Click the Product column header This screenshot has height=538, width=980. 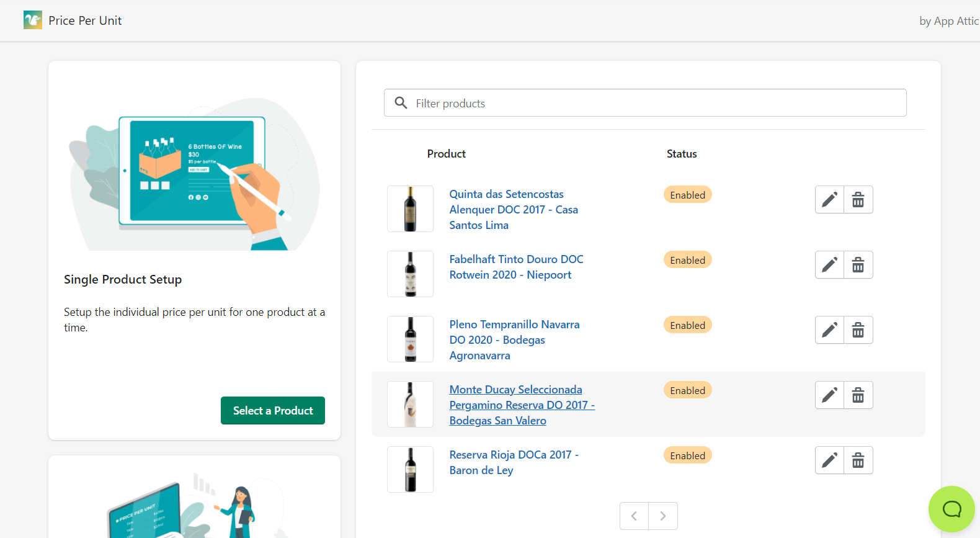click(x=446, y=154)
